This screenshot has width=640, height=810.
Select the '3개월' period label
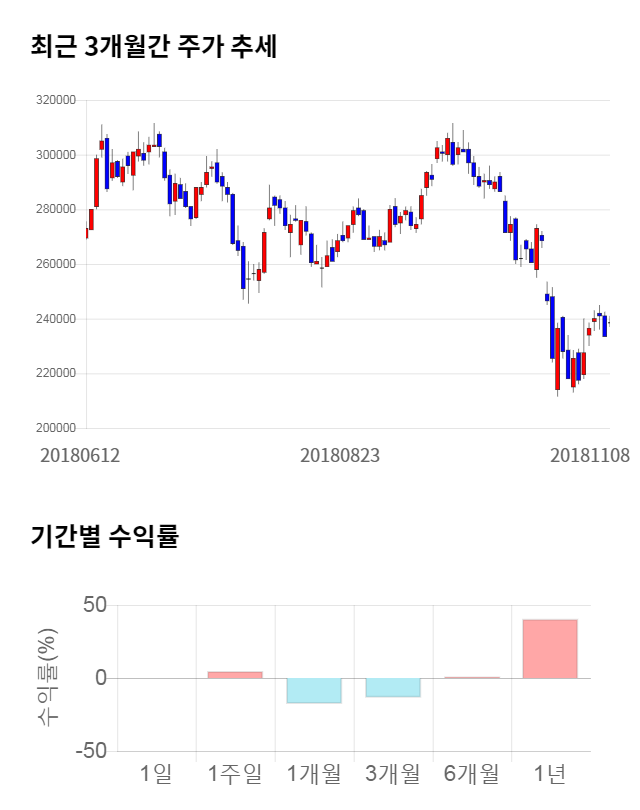click(392, 773)
